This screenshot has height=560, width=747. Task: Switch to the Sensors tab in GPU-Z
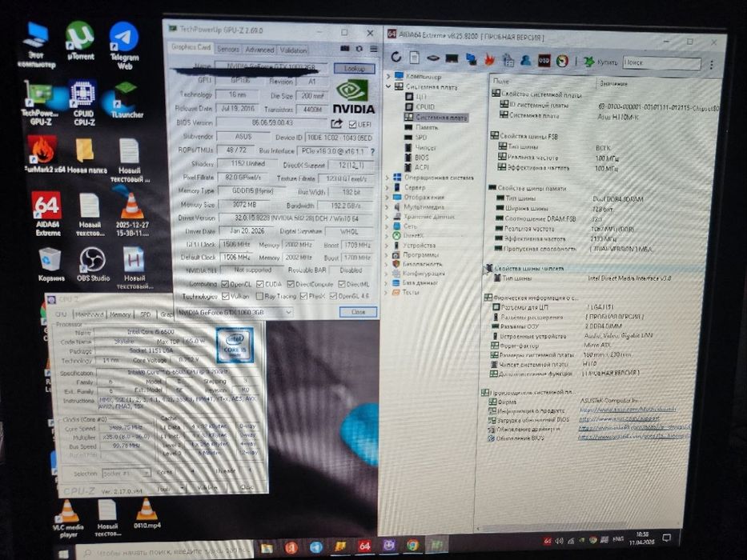tap(227, 49)
